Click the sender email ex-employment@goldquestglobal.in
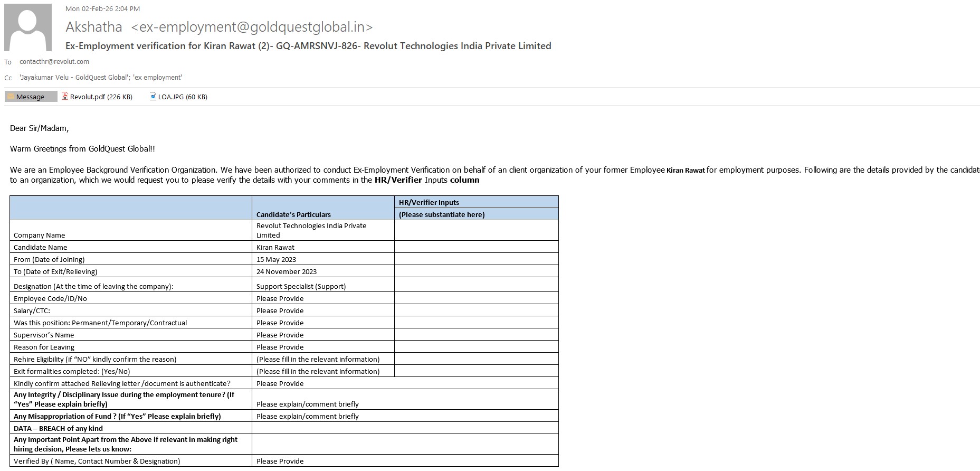The width and height of the screenshot is (980, 471). (x=252, y=27)
